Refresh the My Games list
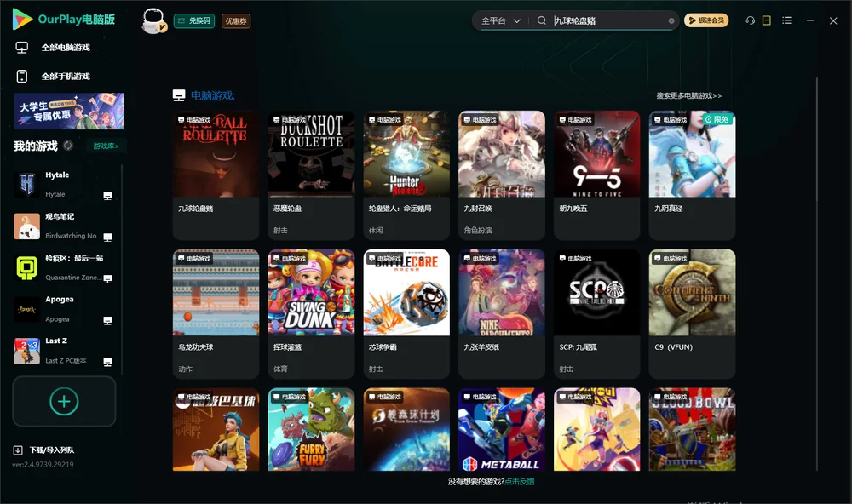852x504 pixels. coord(68,146)
